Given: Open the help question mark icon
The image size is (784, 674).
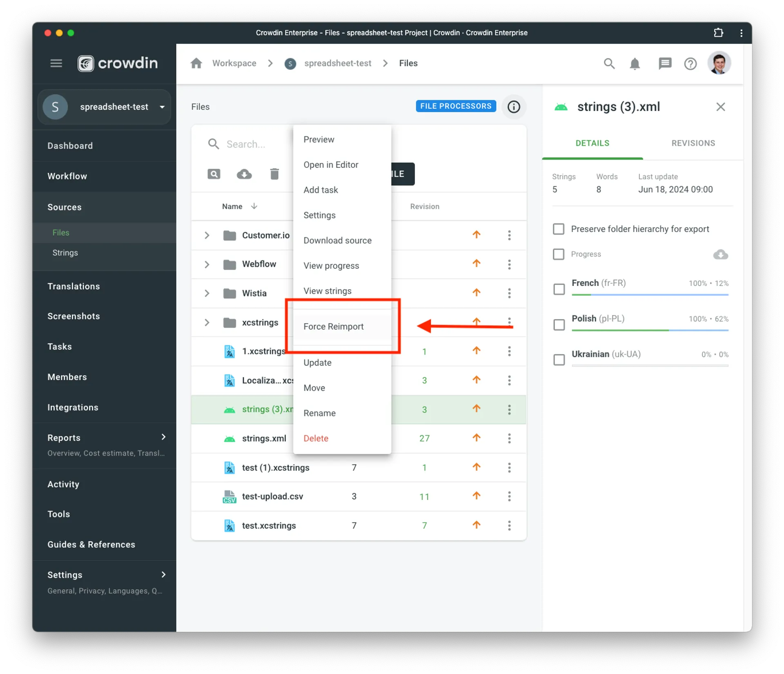Looking at the screenshot, I should coord(690,64).
